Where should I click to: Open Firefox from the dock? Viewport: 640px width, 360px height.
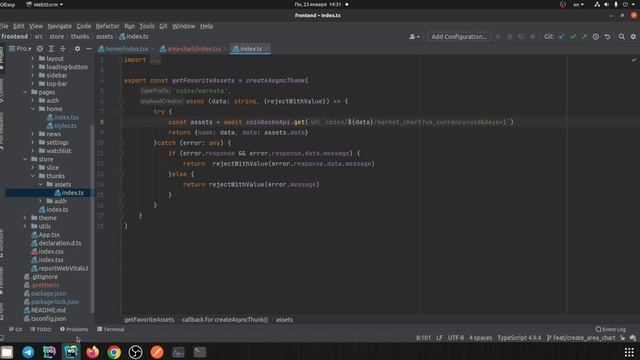[93, 352]
